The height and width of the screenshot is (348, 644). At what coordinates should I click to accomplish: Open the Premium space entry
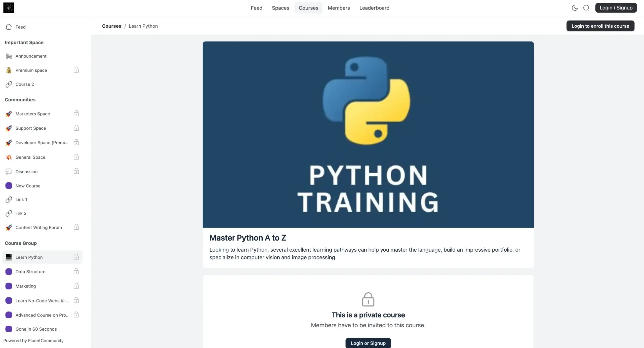coord(42,70)
